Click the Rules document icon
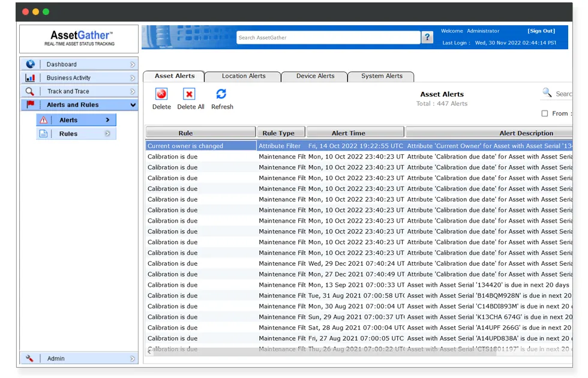The width and height of the screenshot is (588, 378). click(43, 133)
